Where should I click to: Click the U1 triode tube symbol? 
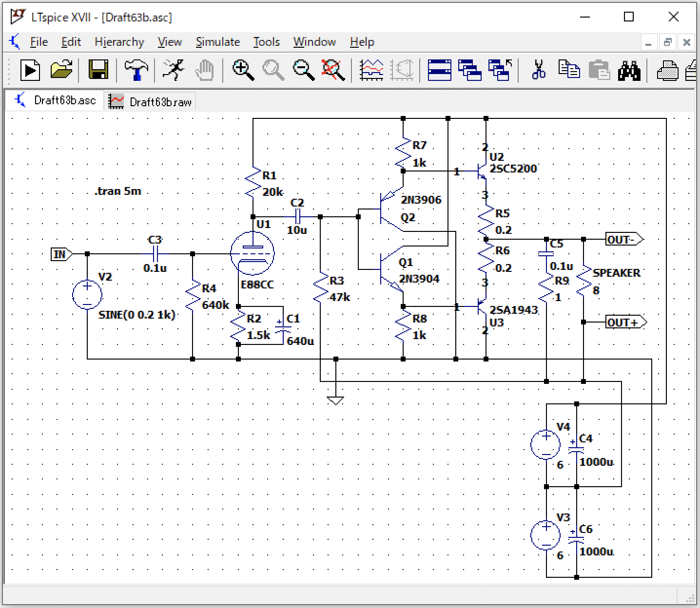pyautogui.click(x=253, y=253)
